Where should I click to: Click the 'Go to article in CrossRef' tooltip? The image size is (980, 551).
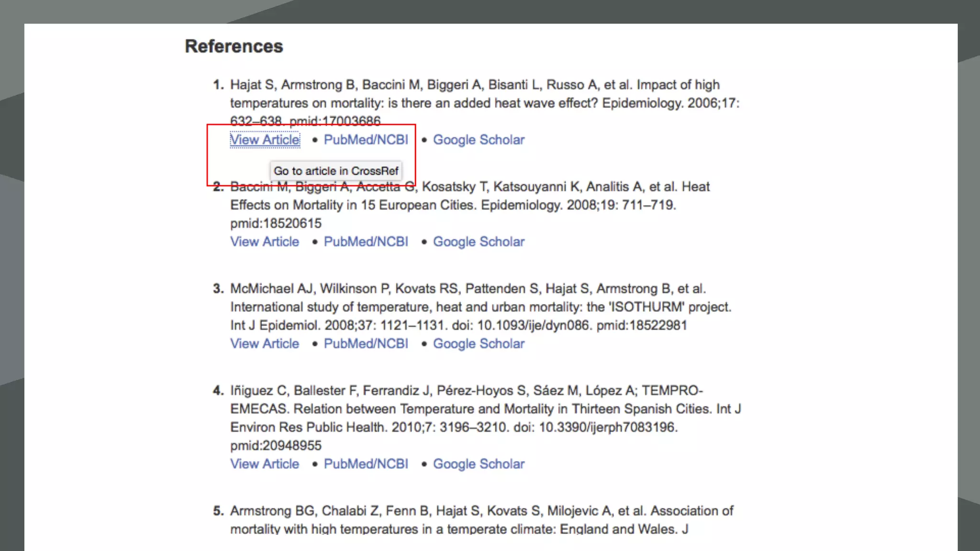click(x=336, y=171)
